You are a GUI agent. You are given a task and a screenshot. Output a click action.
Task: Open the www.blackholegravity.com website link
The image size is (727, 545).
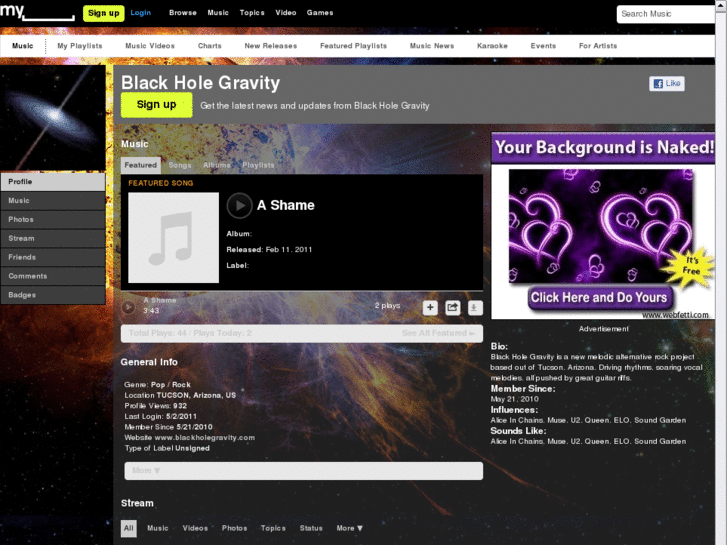tap(204, 437)
